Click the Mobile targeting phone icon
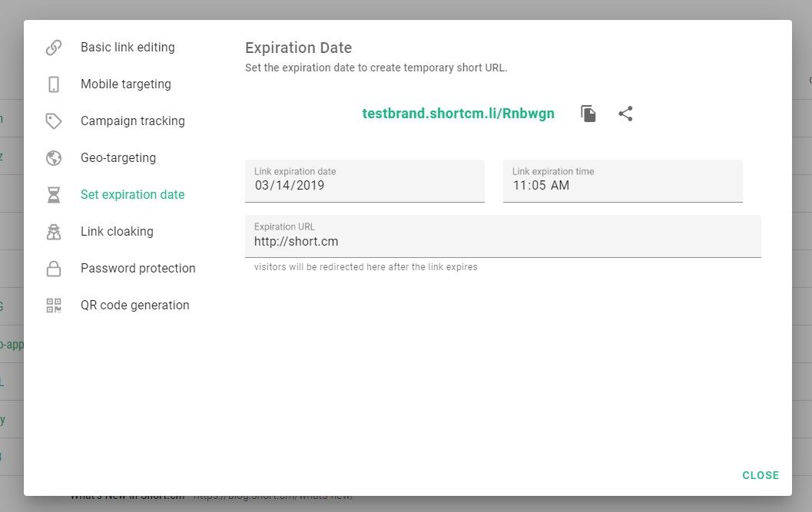 click(x=53, y=84)
